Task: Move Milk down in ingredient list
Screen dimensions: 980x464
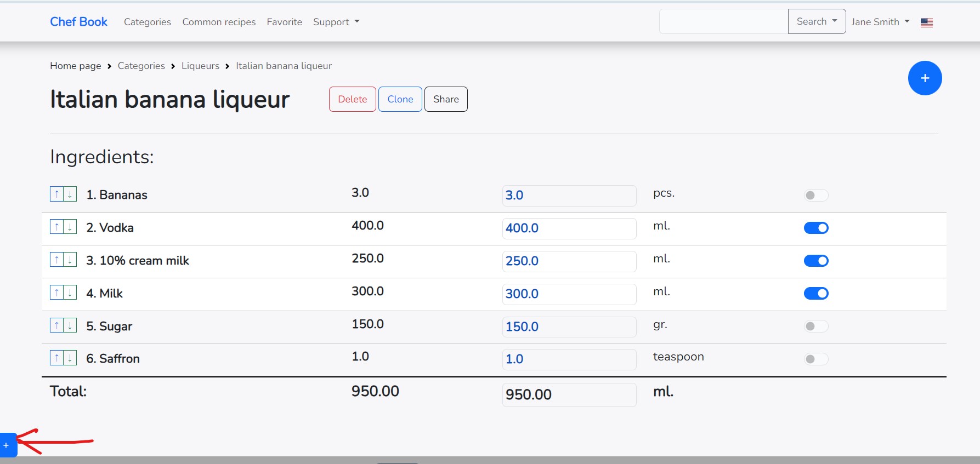Action: coord(70,293)
